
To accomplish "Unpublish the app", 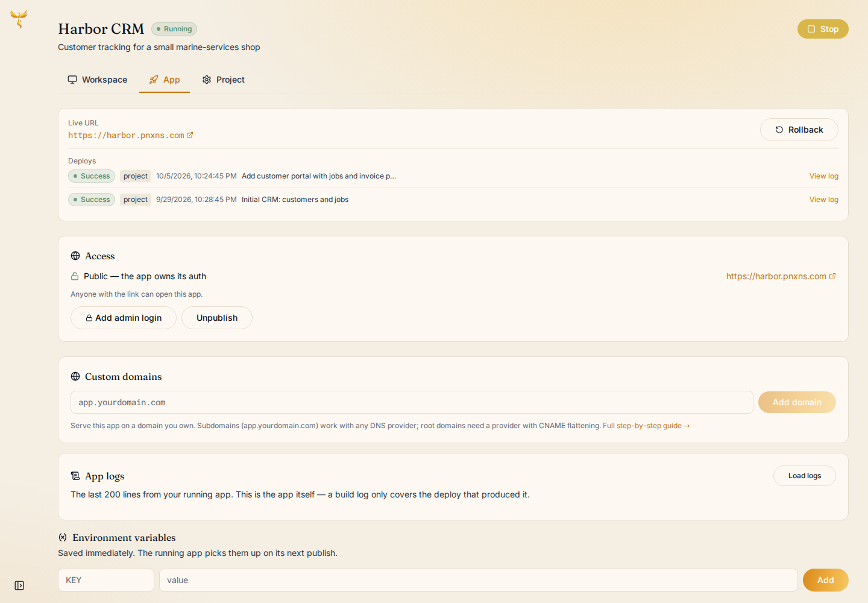I will 217,318.
